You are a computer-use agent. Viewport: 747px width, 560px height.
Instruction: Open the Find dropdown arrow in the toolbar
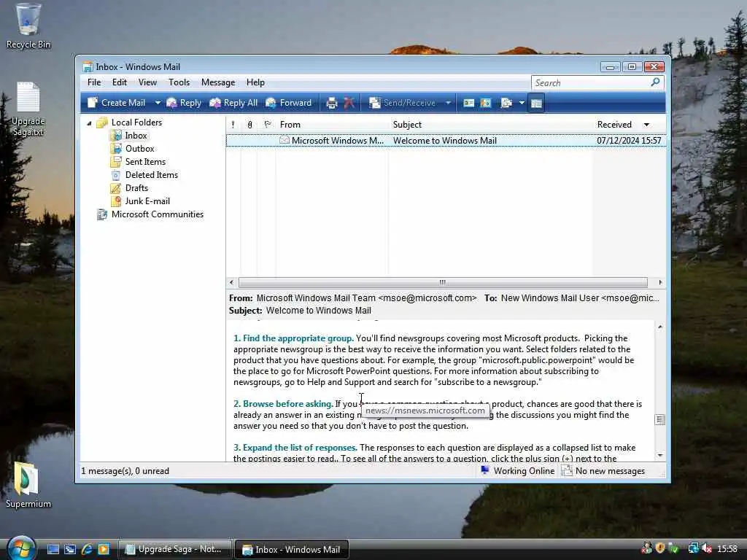tap(521, 103)
